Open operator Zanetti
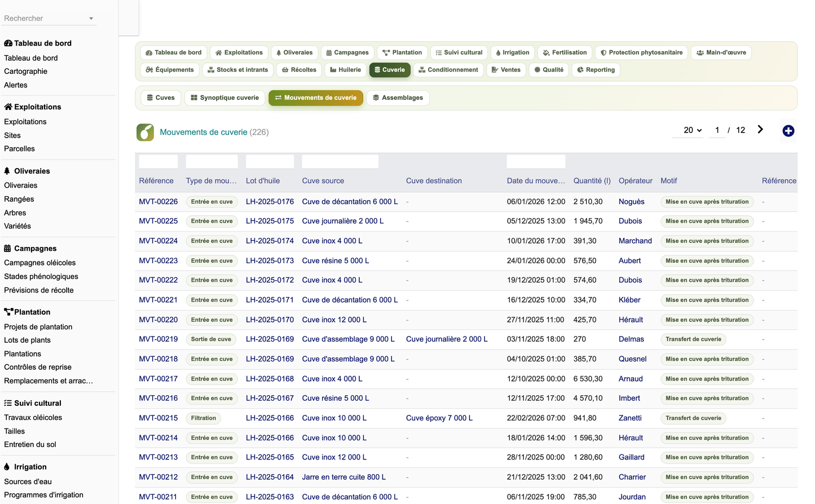 [630, 418]
